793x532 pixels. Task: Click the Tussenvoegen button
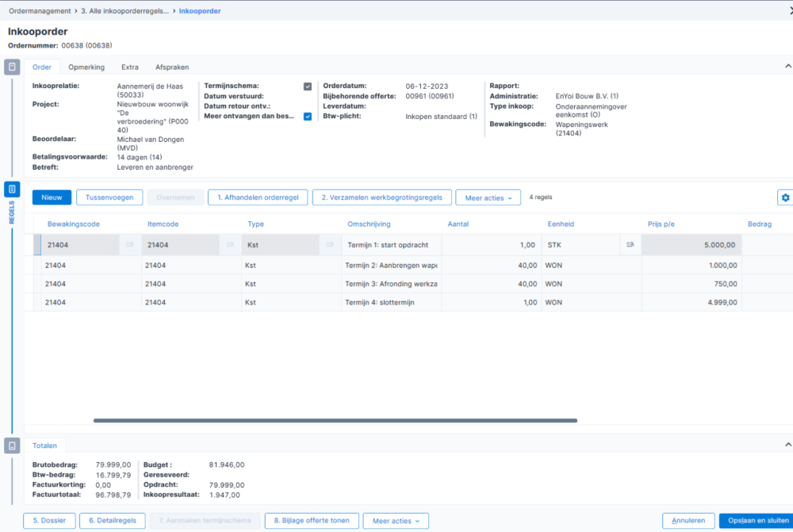point(109,197)
